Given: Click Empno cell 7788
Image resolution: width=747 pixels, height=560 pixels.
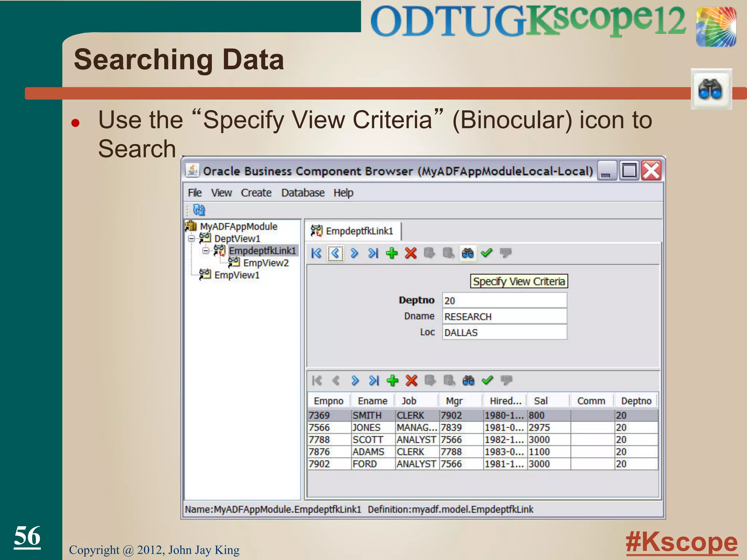Looking at the screenshot, I should (329, 440).
